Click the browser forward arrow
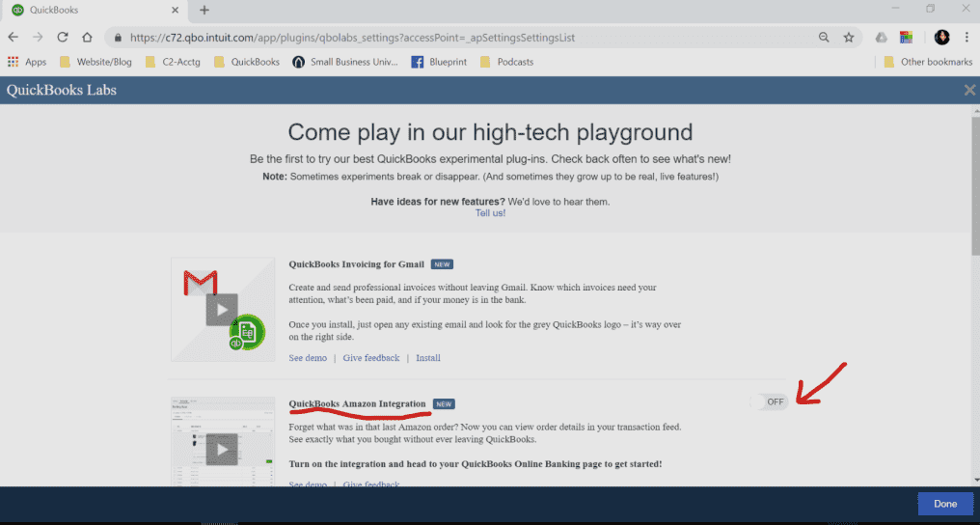The image size is (980, 525). [x=38, y=38]
